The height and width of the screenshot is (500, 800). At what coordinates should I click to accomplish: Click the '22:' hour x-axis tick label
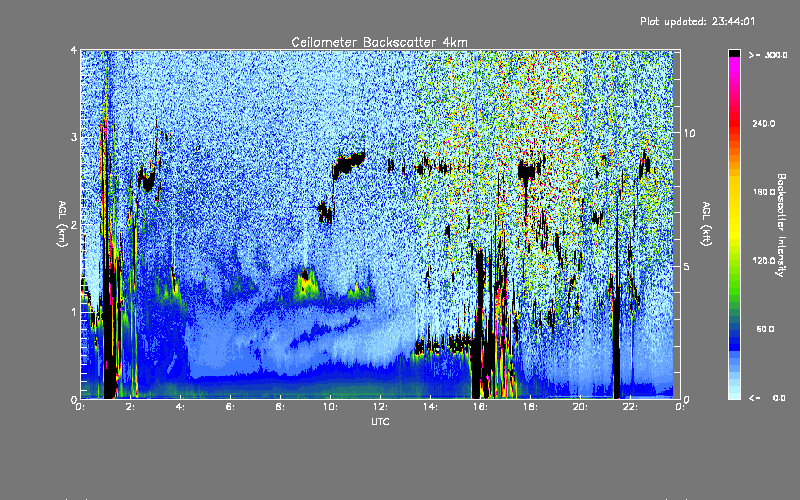tap(630, 407)
